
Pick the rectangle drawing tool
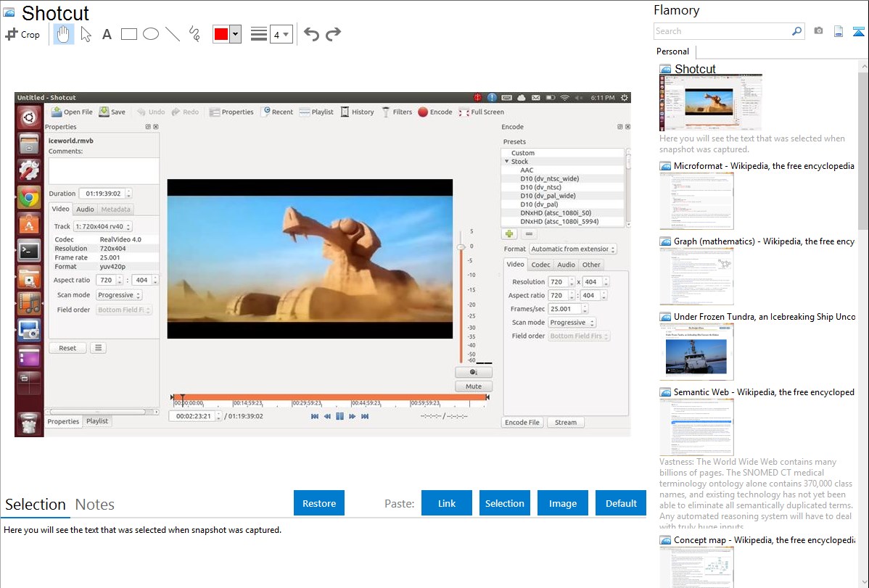click(x=128, y=34)
